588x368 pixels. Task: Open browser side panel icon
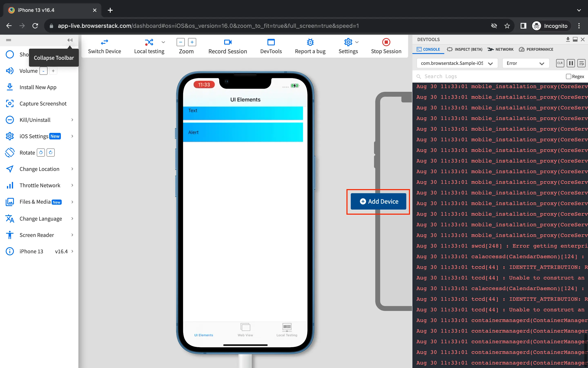[523, 26]
